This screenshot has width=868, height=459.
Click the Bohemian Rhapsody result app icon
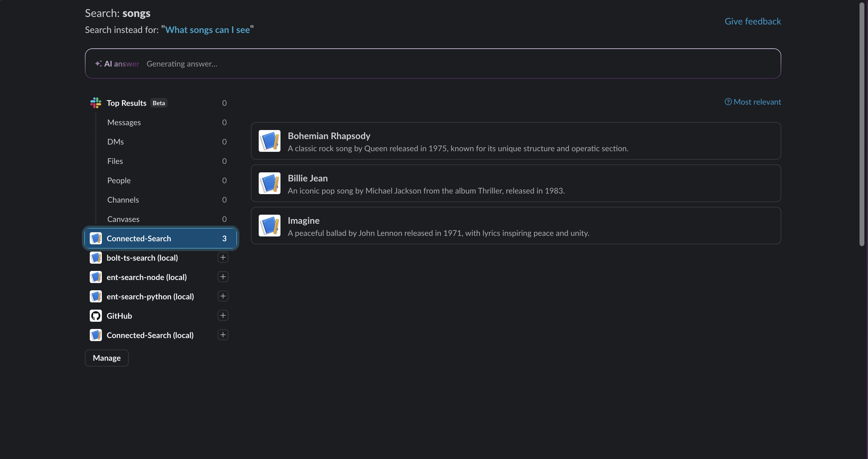tap(269, 141)
